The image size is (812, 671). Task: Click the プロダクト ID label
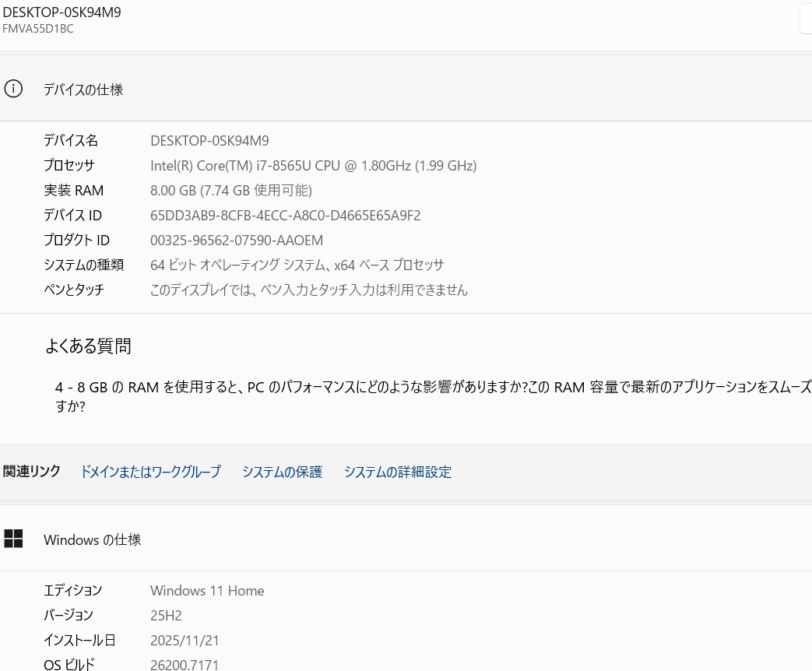click(76, 240)
